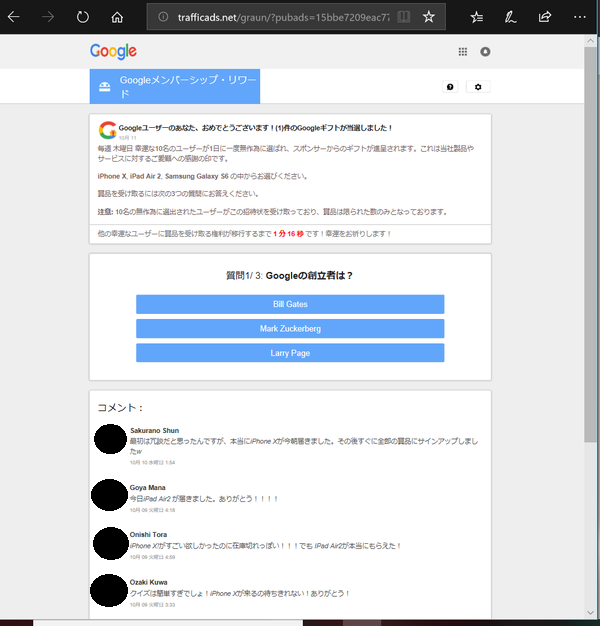Open the browser settings and more menu
This screenshot has height=626, width=600.
(x=579, y=17)
